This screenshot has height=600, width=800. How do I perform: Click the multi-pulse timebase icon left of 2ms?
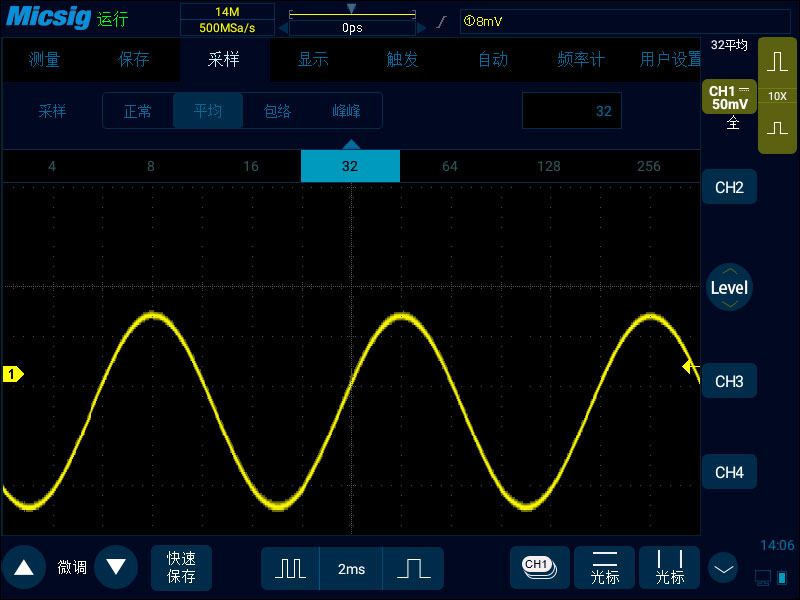pos(290,568)
